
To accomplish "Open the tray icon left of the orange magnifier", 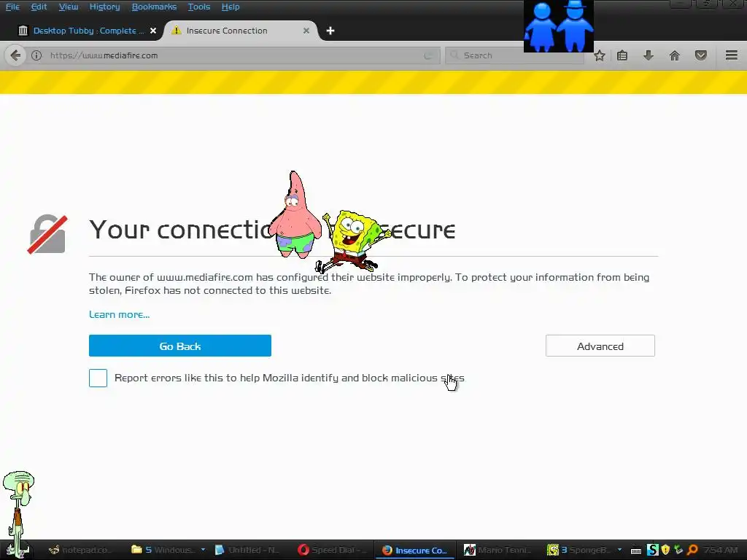I will click(678, 551).
